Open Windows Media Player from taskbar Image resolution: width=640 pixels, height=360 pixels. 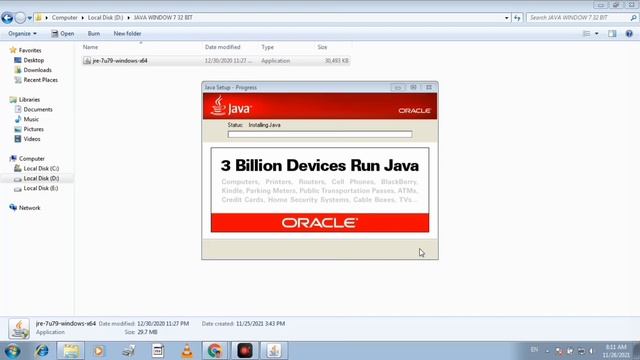click(x=99, y=351)
